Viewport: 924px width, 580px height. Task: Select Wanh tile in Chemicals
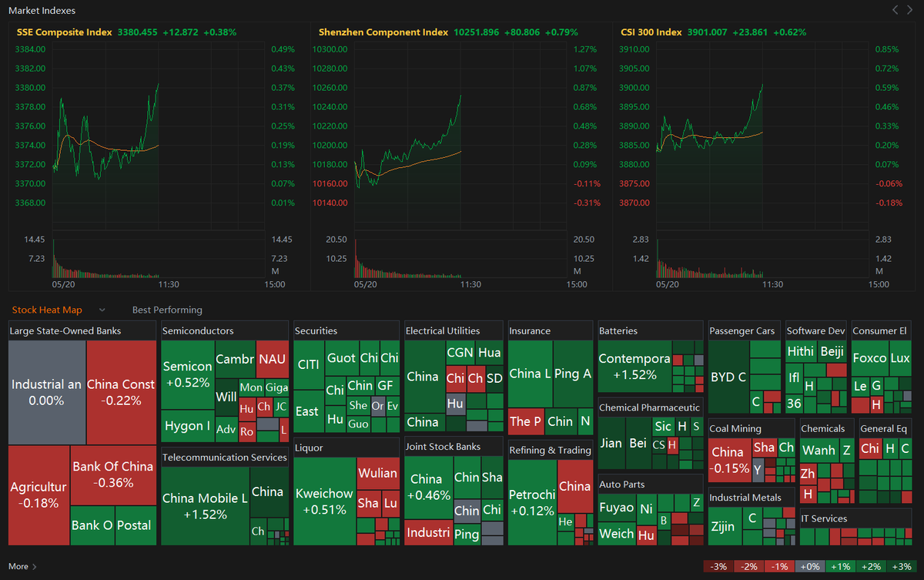click(819, 451)
